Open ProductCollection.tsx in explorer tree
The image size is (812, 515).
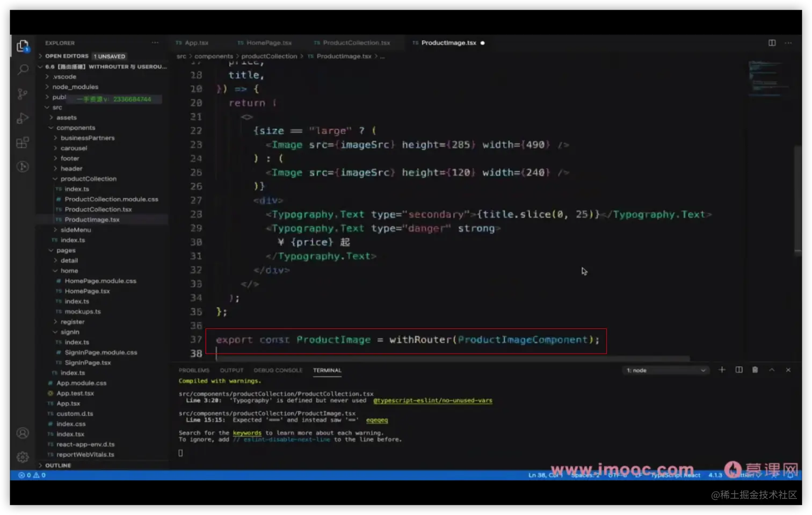tap(98, 209)
